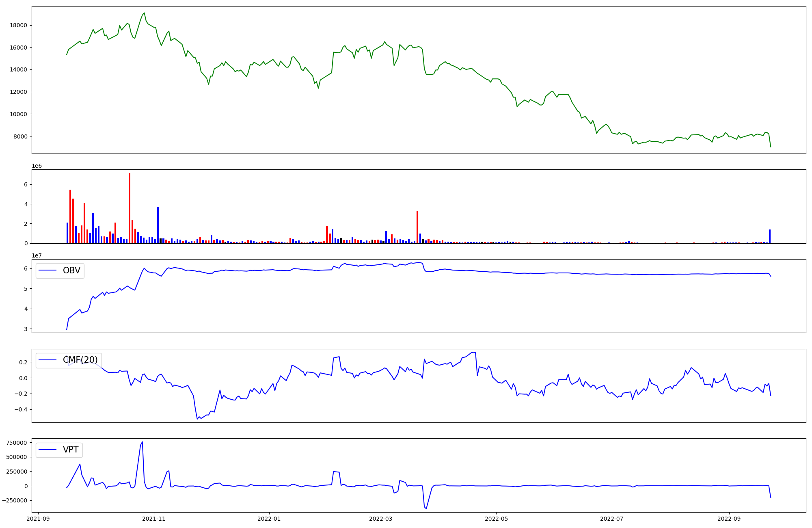The width and height of the screenshot is (812, 528).
Task: Click the 2021-09 date tick label
Action: pyautogui.click(x=39, y=519)
